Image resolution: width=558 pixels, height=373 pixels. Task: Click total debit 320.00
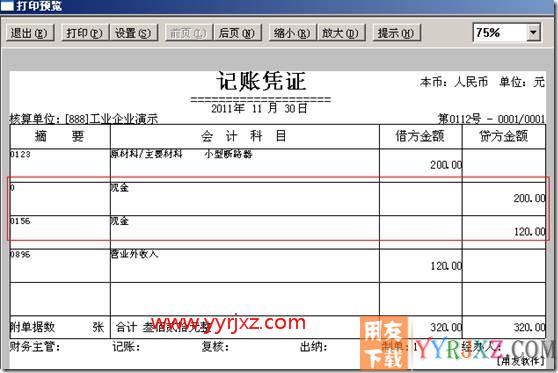446,327
